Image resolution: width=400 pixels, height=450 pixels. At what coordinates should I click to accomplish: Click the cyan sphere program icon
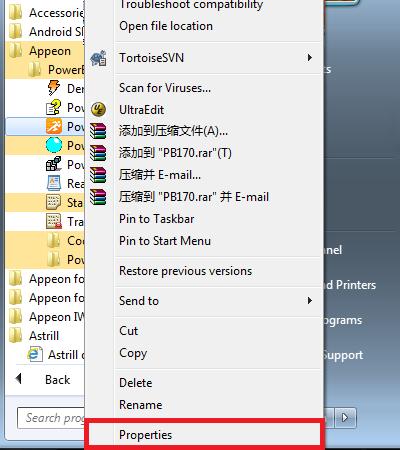tap(54, 145)
